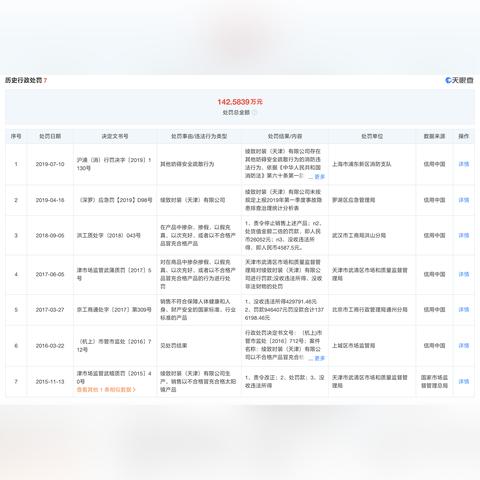Select the 决定文书号 column header
Image resolution: width=480 pixels, height=480 pixels.
pos(115,136)
